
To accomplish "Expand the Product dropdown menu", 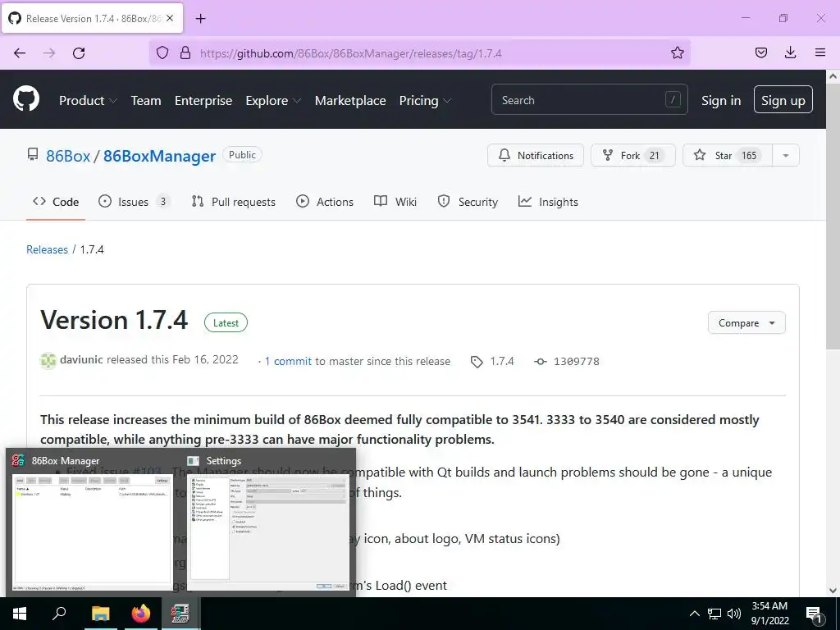I will pyautogui.click(x=88, y=101).
